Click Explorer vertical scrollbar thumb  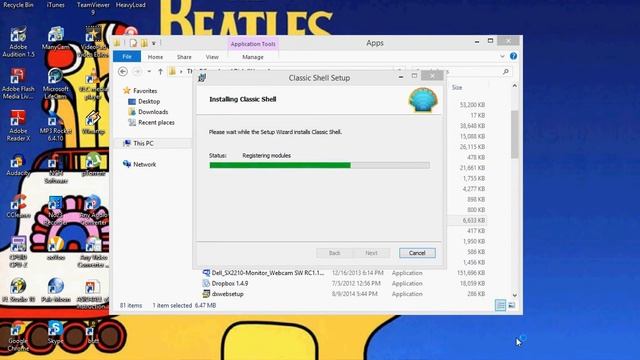coord(514,135)
